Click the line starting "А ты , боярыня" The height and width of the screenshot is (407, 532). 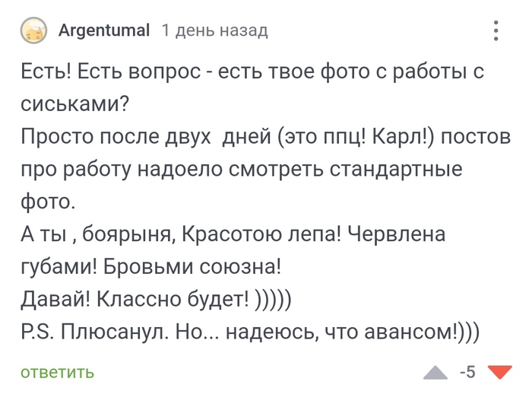(x=232, y=235)
